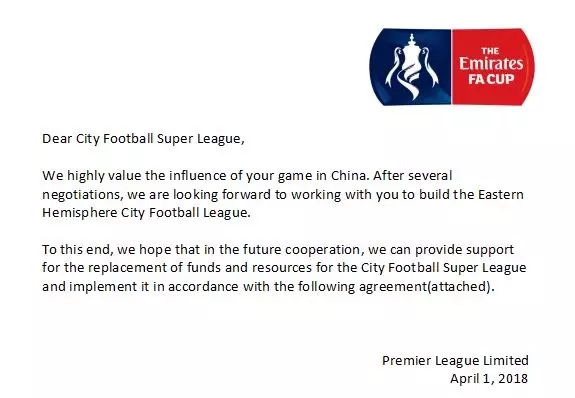
Task: Click the words 'provide support' in the letter
Action: coord(464,250)
